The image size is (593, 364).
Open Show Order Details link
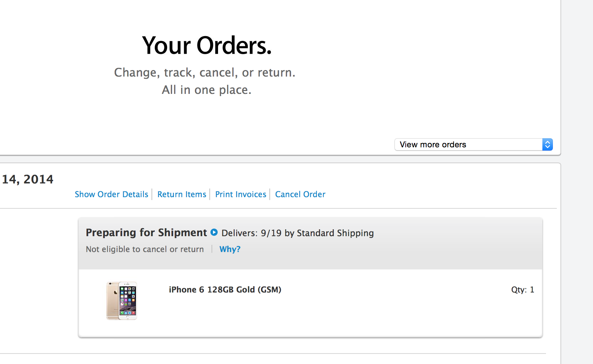pos(111,194)
